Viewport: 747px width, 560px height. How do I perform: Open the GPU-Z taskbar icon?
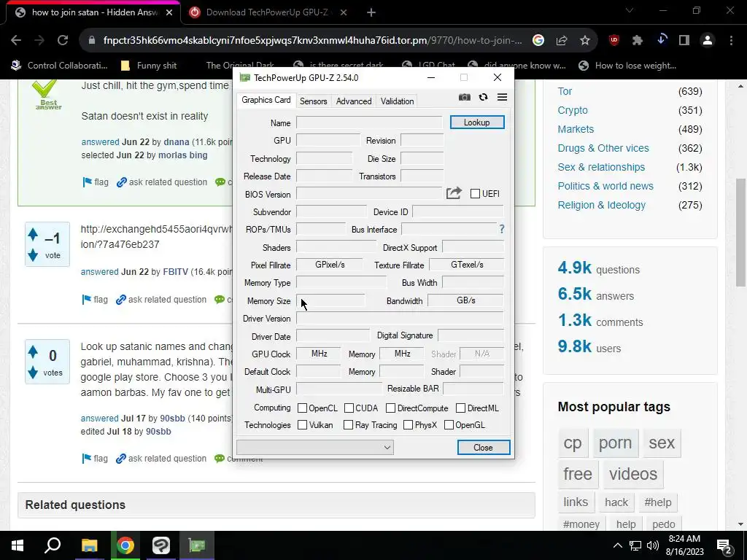[197, 545]
